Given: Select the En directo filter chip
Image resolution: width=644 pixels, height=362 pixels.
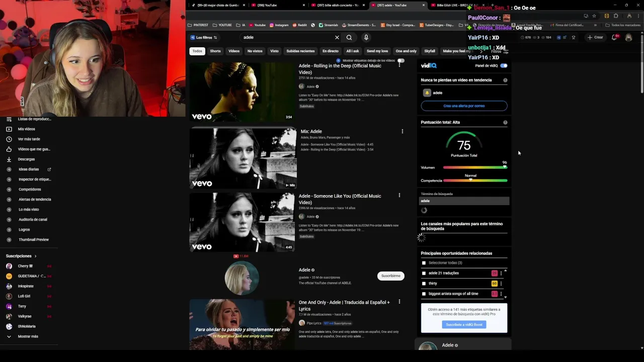Looking at the screenshot, I should pyautogui.click(x=331, y=51).
